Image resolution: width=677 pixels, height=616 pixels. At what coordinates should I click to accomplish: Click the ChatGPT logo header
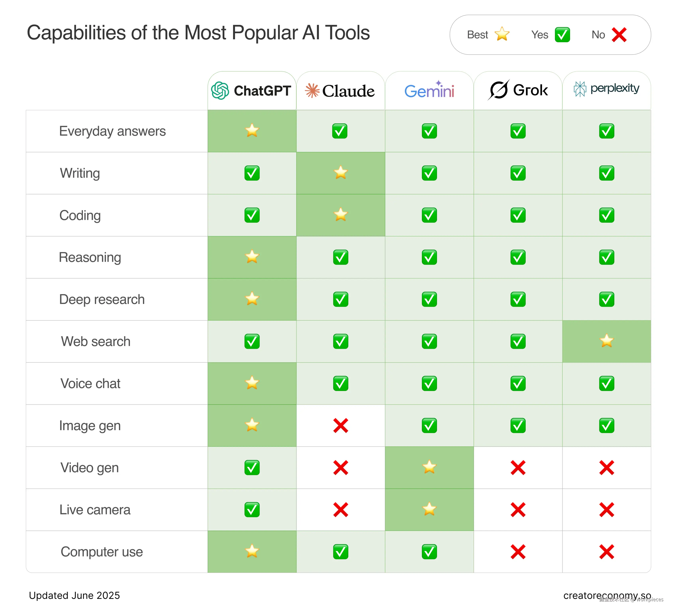coord(251,91)
